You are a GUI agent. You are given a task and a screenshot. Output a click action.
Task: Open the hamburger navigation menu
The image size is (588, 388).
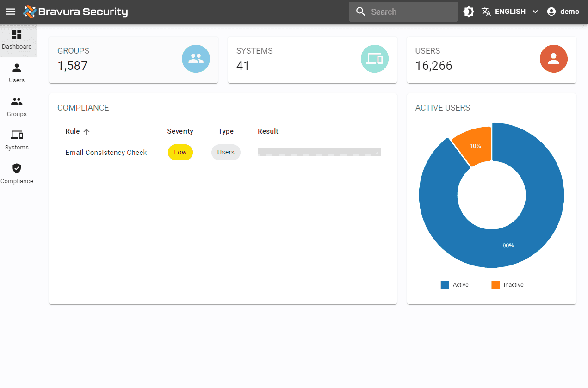(11, 12)
